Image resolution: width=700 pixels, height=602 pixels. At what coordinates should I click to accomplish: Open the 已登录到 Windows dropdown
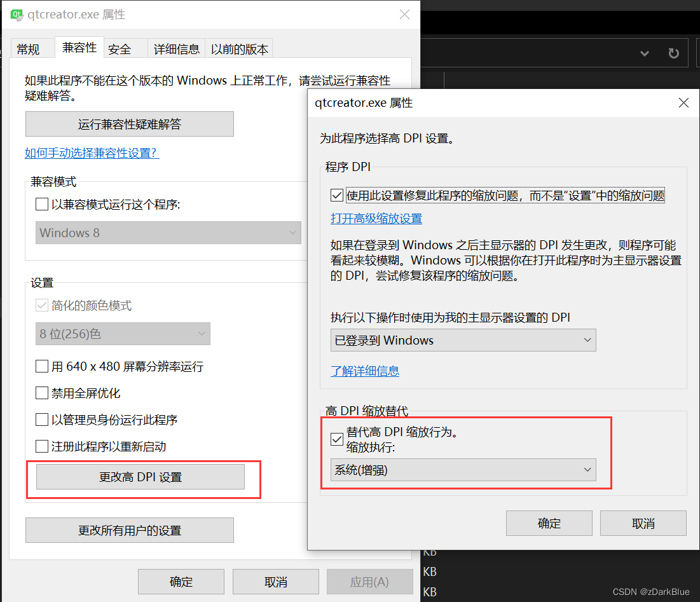coord(463,340)
